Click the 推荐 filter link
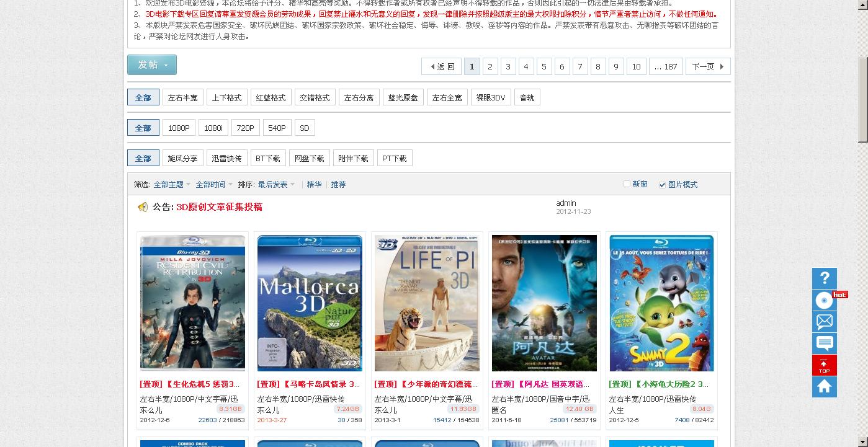The image size is (868, 447). [338, 185]
